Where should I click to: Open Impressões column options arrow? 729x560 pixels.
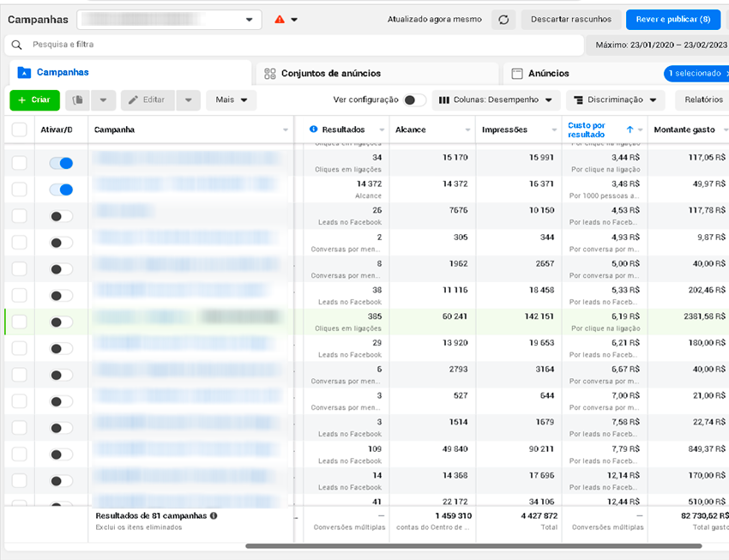click(554, 129)
